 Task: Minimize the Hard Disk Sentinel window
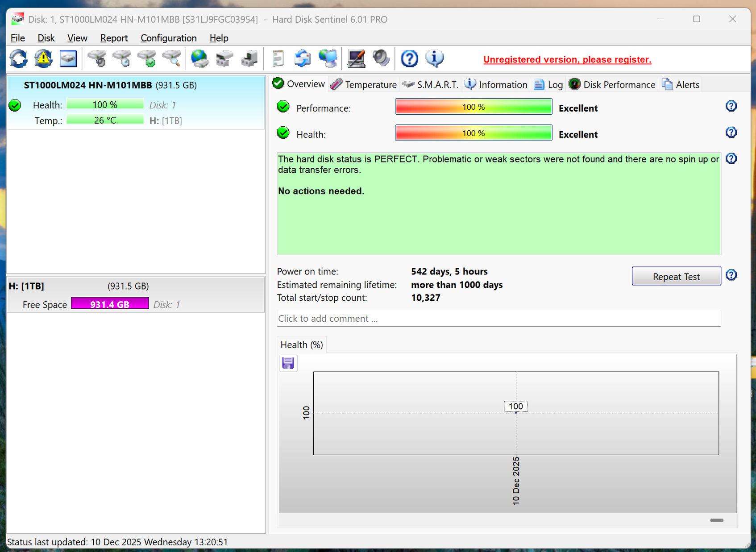click(x=660, y=19)
